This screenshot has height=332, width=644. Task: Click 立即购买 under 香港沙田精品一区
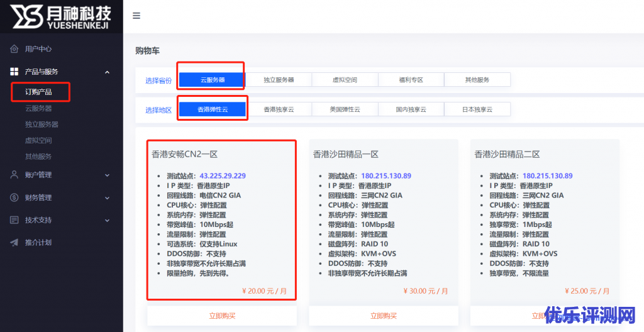pyautogui.click(x=384, y=316)
